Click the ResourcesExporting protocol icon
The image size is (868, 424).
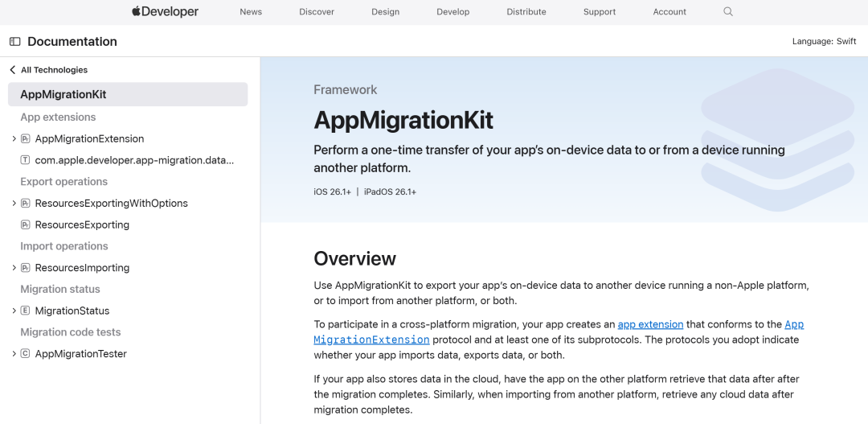click(x=26, y=225)
